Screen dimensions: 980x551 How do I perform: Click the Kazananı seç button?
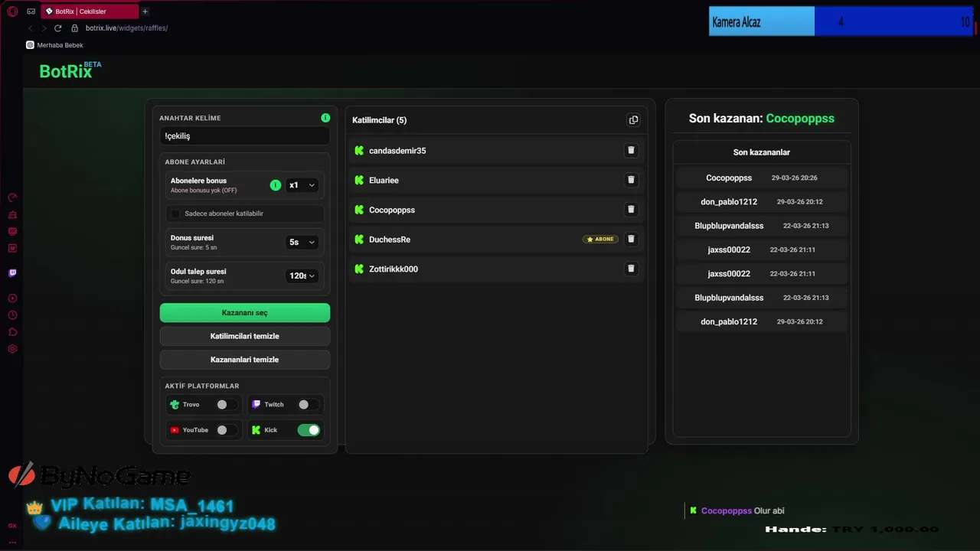click(245, 312)
